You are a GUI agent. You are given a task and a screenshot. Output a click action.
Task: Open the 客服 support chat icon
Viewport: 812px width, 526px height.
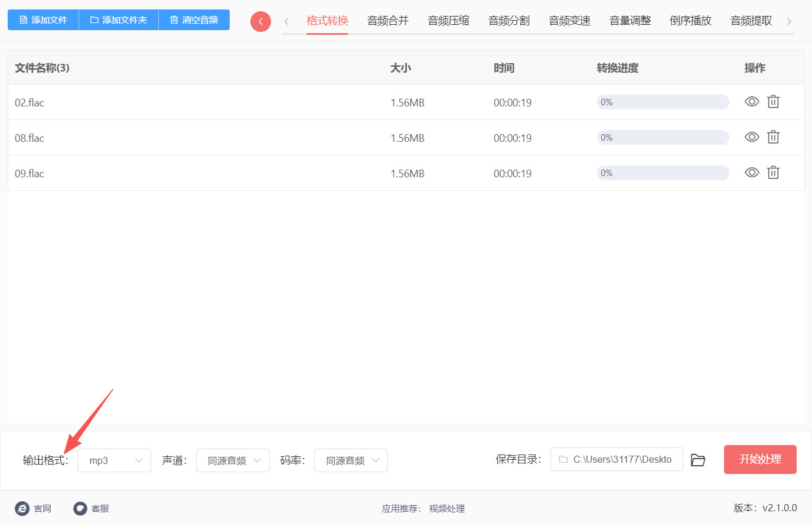(x=80, y=508)
